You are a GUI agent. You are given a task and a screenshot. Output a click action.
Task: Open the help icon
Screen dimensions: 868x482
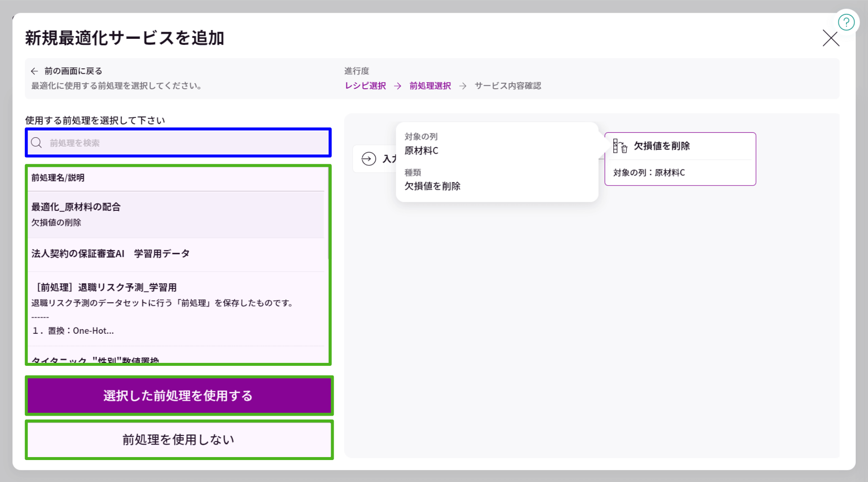[x=846, y=22]
